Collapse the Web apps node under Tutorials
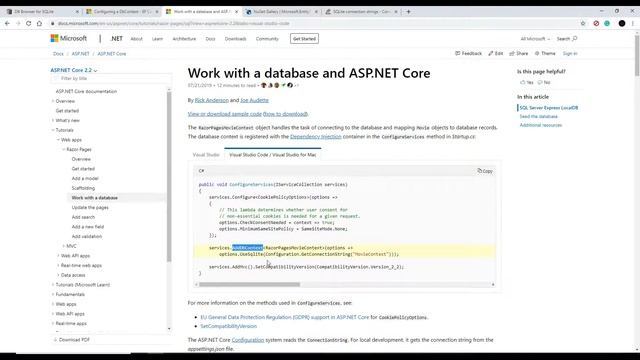 point(58,140)
